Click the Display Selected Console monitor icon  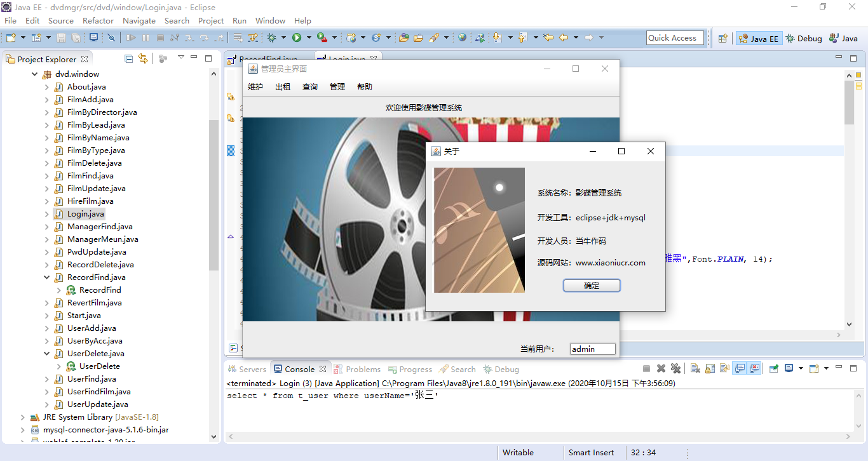(789, 368)
